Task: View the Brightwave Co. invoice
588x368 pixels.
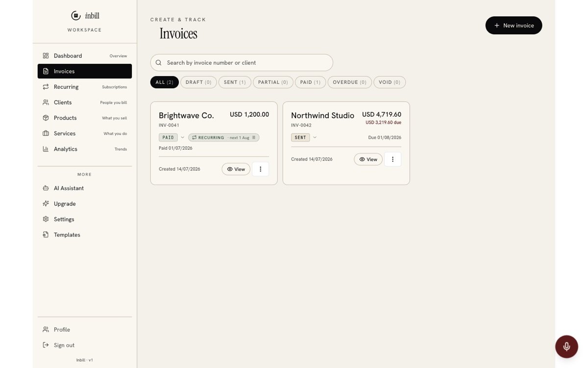Action: (236, 169)
